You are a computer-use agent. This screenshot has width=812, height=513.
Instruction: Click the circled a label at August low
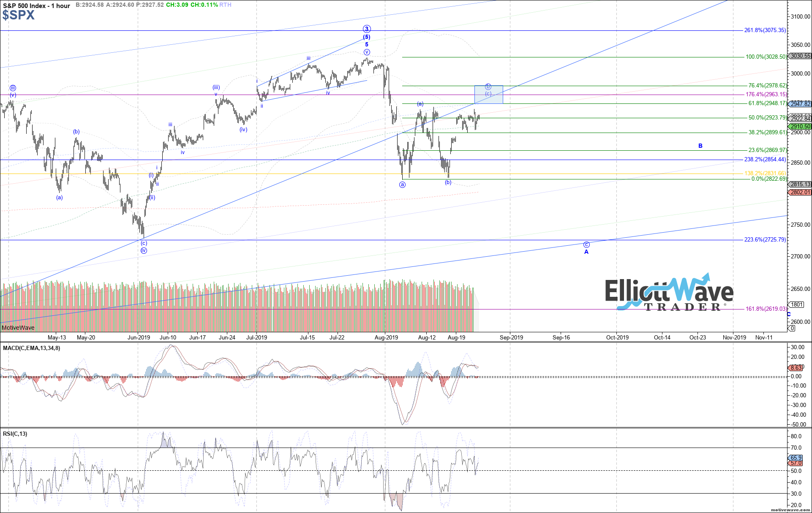pos(402,185)
